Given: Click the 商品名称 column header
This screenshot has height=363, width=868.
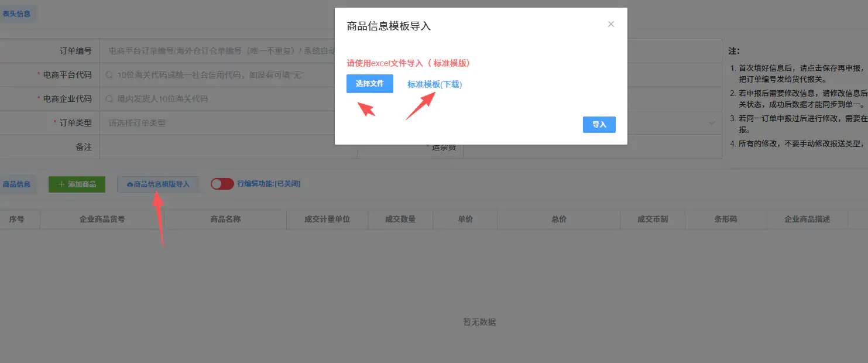Looking at the screenshot, I should point(227,219).
